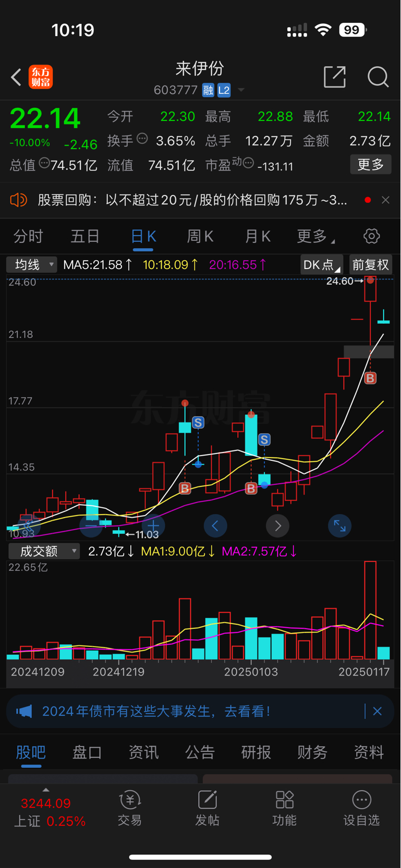Open the 均线 indicator dropdown
The width and height of the screenshot is (401, 868).
(x=31, y=265)
